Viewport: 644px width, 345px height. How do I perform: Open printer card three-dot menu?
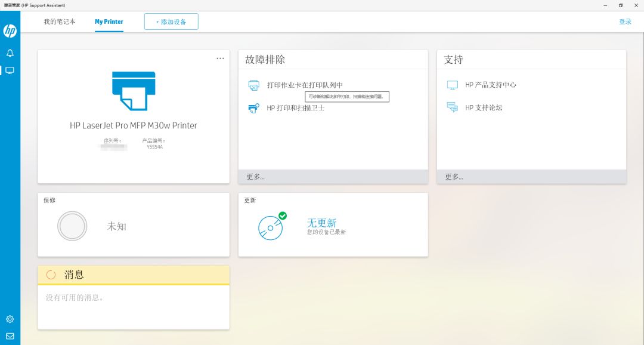pyautogui.click(x=220, y=58)
